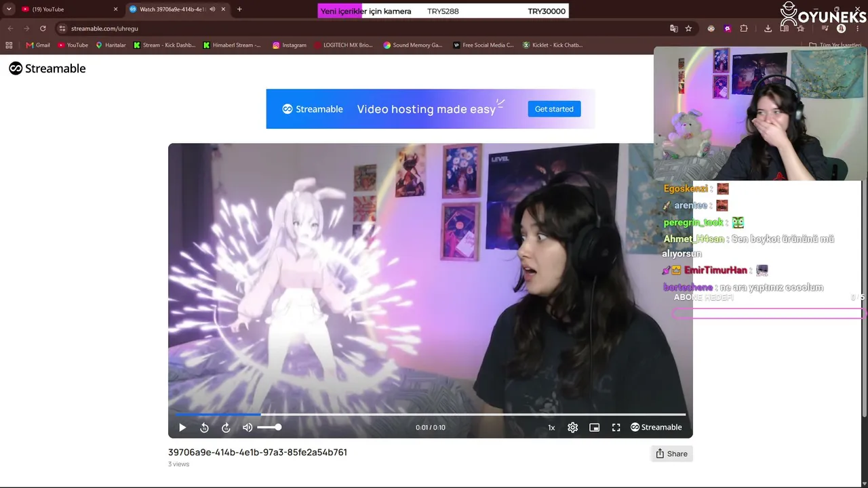Translate this page with the translate icon
The width and height of the screenshot is (868, 488).
click(x=673, y=28)
